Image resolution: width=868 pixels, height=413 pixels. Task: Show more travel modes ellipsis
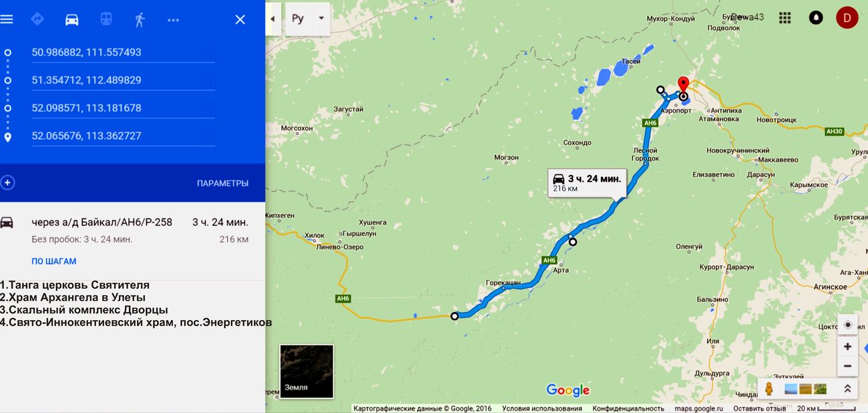coord(174,20)
